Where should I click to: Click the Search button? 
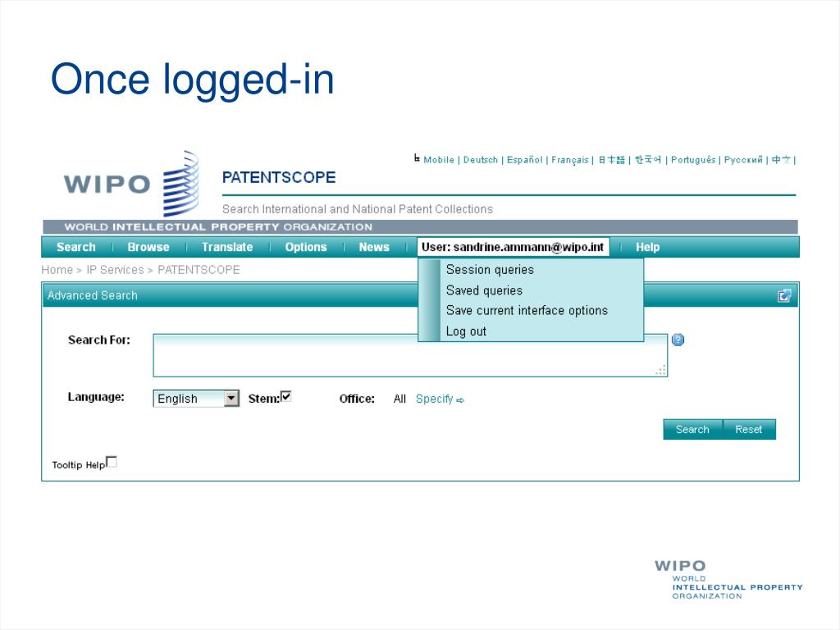click(x=692, y=429)
